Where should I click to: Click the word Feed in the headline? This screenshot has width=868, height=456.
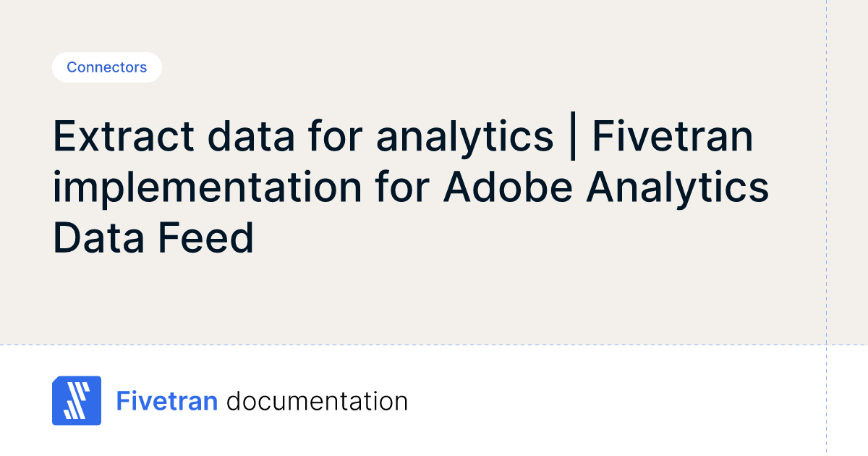210,238
